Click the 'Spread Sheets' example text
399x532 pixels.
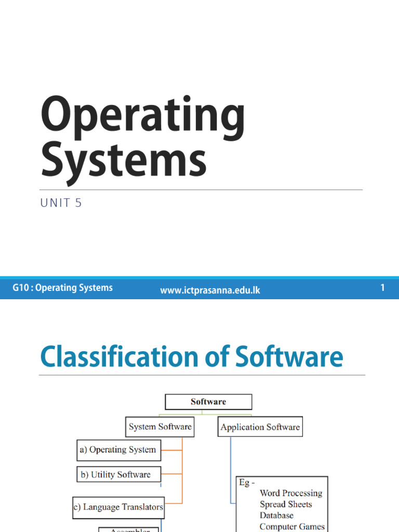286,504
